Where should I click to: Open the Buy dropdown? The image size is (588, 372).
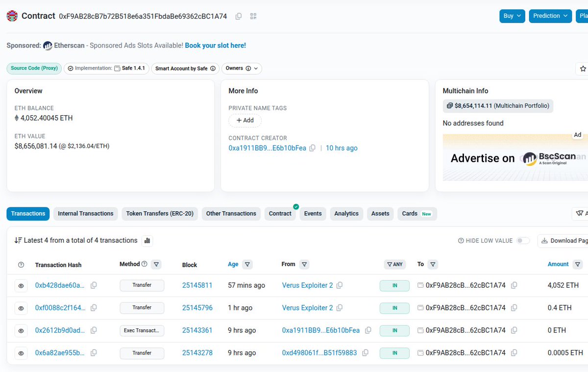[512, 16]
